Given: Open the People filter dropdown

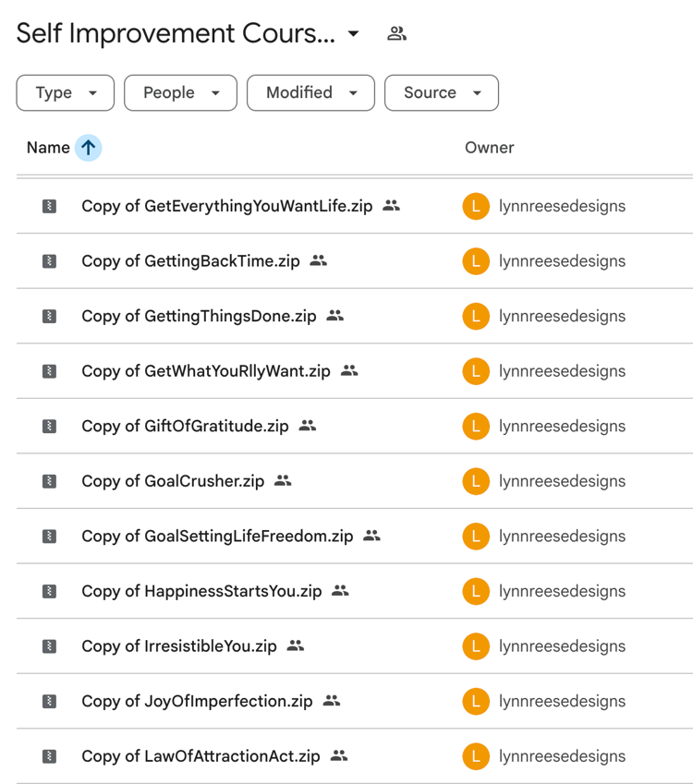Looking at the screenshot, I should pyautogui.click(x=180, y=93).
